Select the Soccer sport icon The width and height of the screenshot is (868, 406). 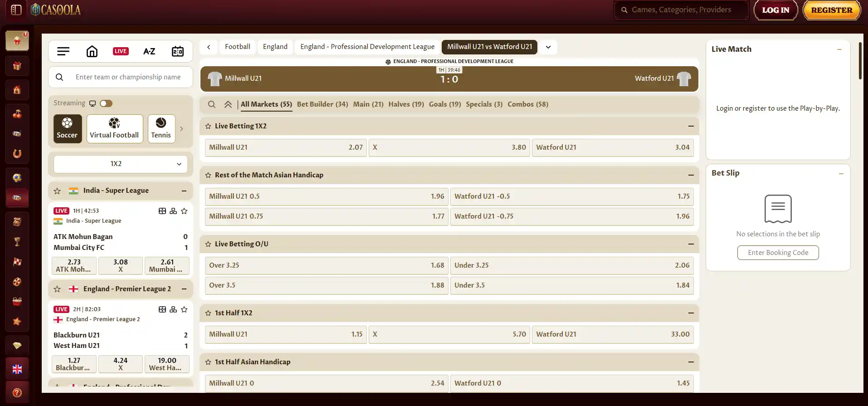coord(68,129)
